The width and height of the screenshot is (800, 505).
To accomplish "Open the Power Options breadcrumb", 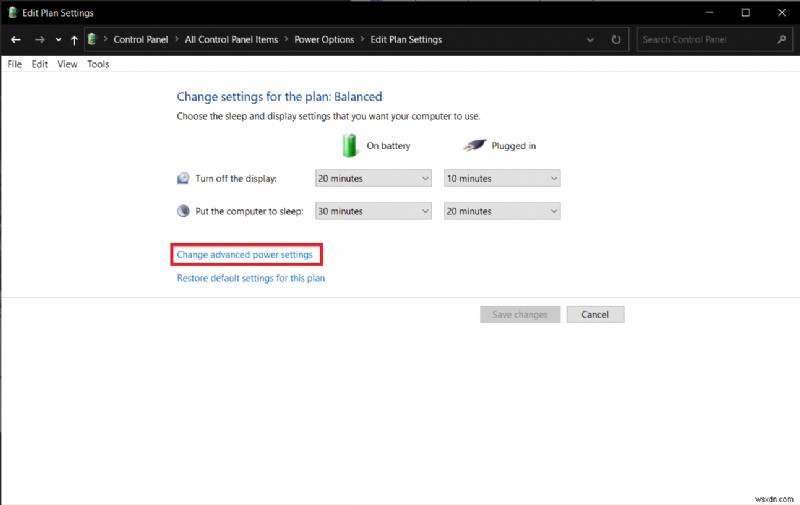I will [324, 40].
